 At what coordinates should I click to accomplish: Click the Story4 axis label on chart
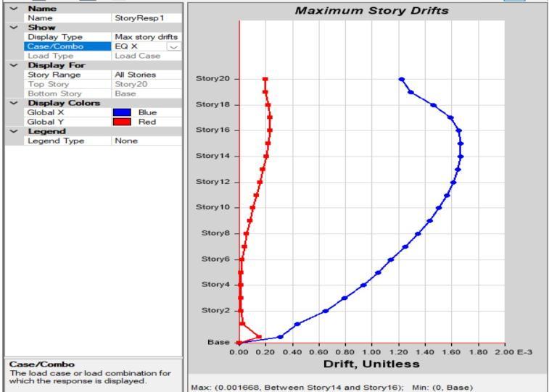tap(215, 285)
